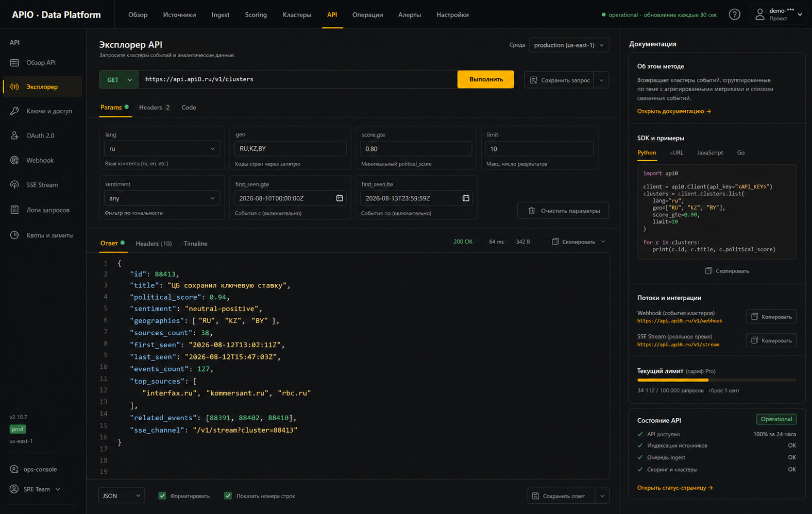The height and width of the screenshot is (514, 812).
Task: Click the copy icon next to response Скопировать
Action: tap(555, 242)
